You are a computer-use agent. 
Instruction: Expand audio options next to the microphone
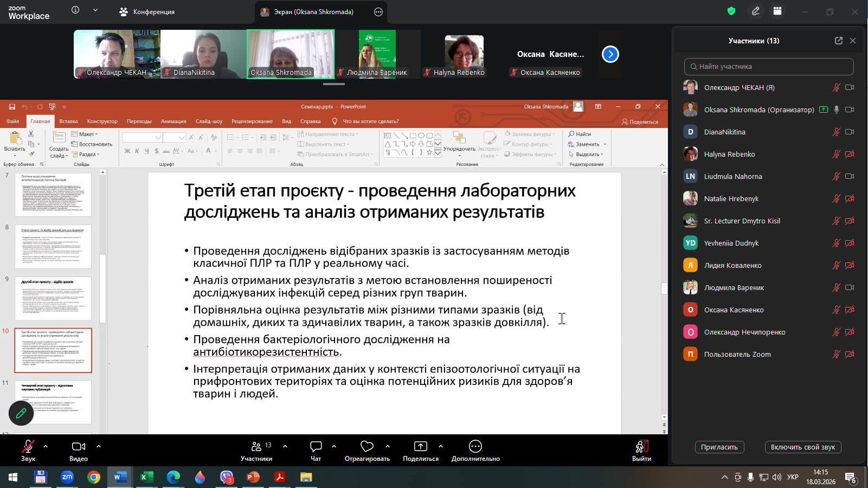46,446
